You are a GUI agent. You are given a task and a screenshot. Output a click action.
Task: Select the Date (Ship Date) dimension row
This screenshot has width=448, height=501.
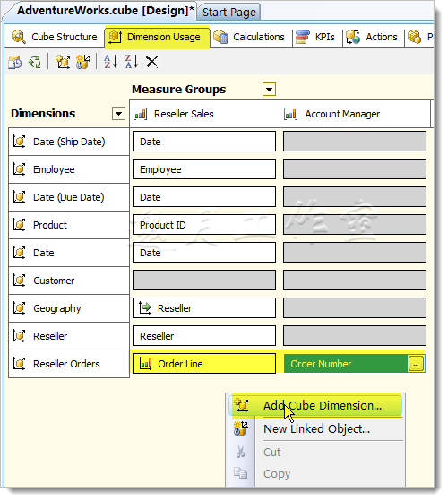coord(69,142)
